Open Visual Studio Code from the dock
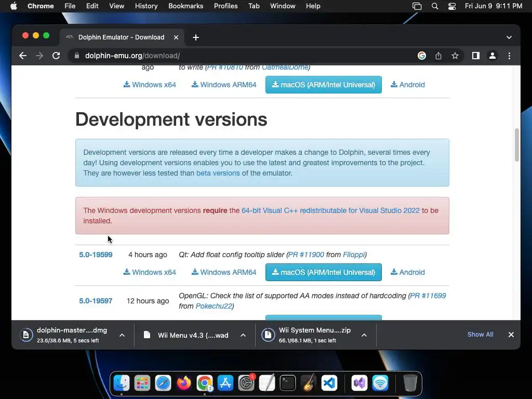Screen dimensions: 532x399 (x=329, y=383)
